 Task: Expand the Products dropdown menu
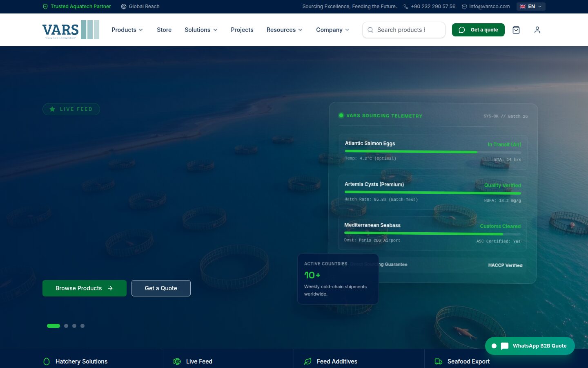(x=127, y=30)
